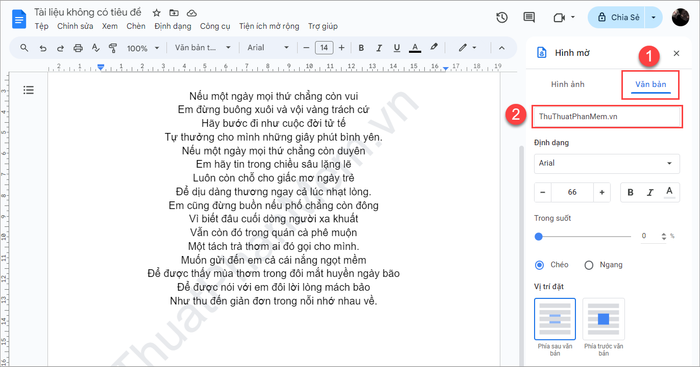Apply italic in main toolbar
This screenshot has width=700, height=367.
tap(379, 48)
